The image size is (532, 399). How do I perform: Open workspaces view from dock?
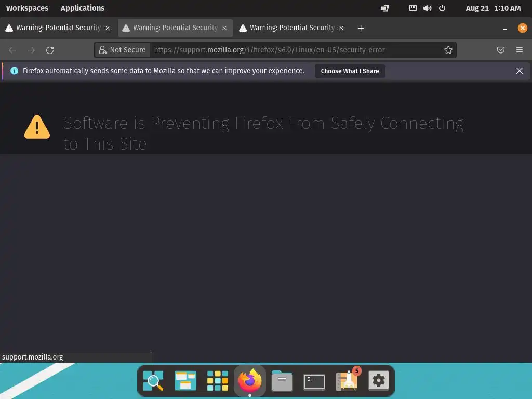(x=185, y=380)
